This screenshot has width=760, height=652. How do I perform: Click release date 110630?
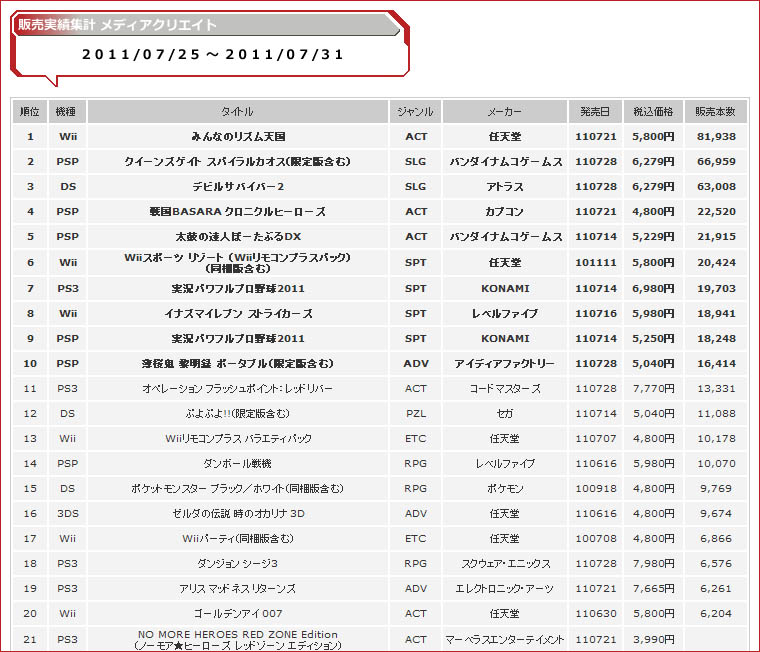tap(596, 614)
